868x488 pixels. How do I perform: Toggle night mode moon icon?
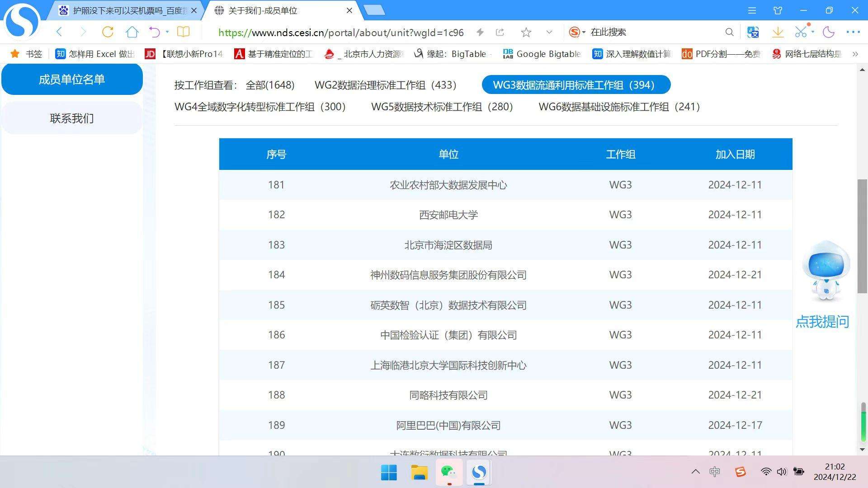[829, 32]
